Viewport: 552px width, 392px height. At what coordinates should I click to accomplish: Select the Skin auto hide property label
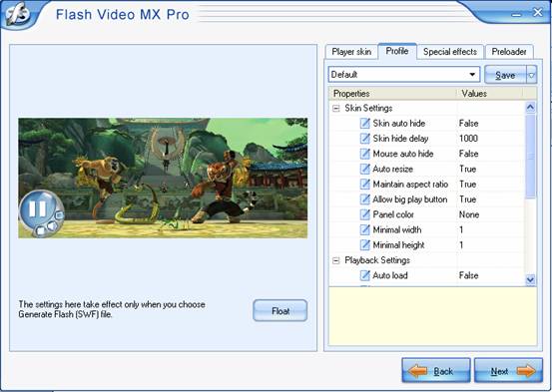399,123
